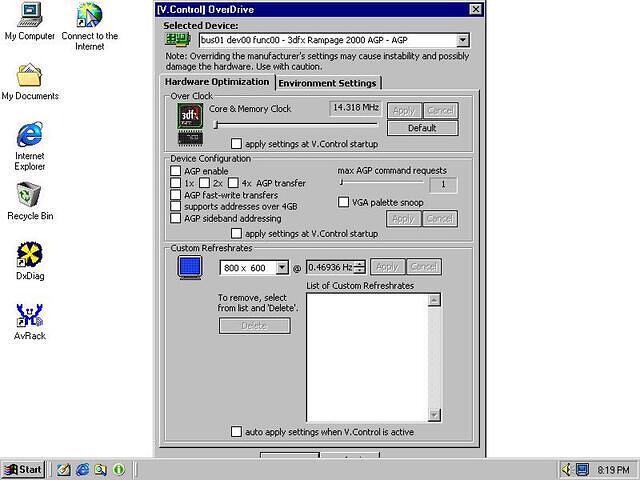This screenshot has width=640, height=480.
Task: Click the Custom Refreshrates list scrollbar
Action: 434,356
